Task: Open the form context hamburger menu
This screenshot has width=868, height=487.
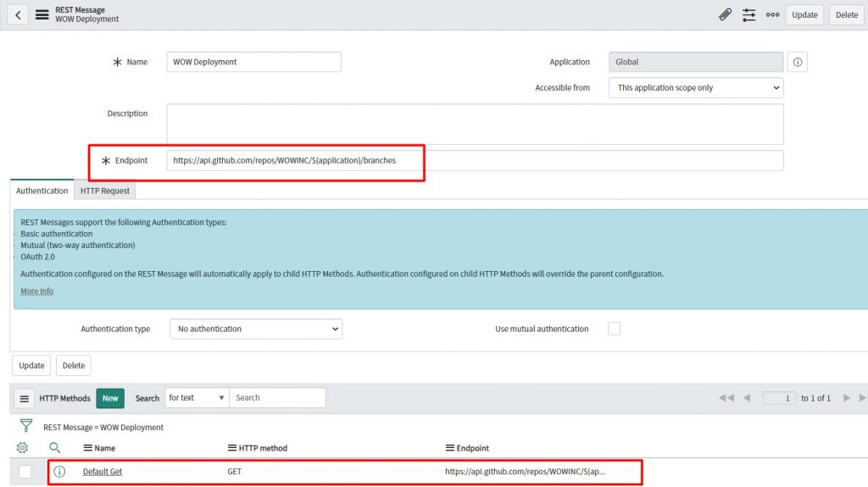Action: (x=42, y=15)
